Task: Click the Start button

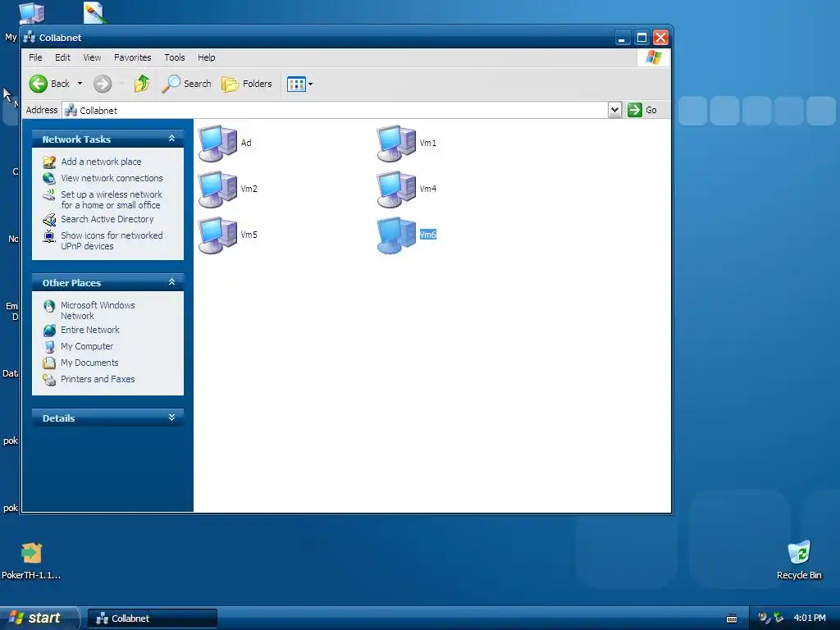Action: click(39, 618)
